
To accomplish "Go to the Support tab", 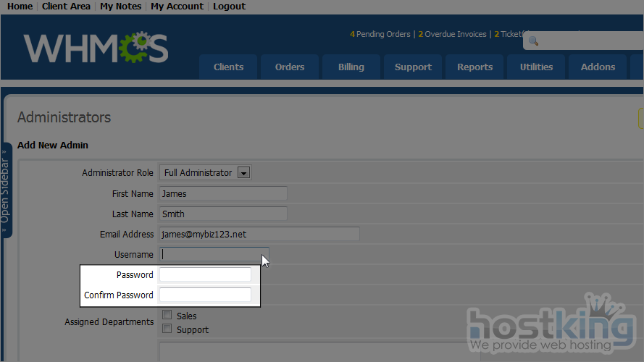I will coord(413,67).
